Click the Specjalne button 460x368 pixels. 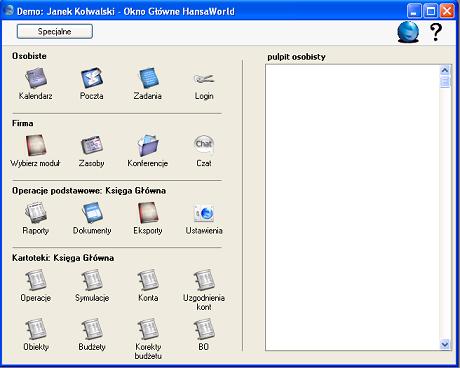pos(55,32)
